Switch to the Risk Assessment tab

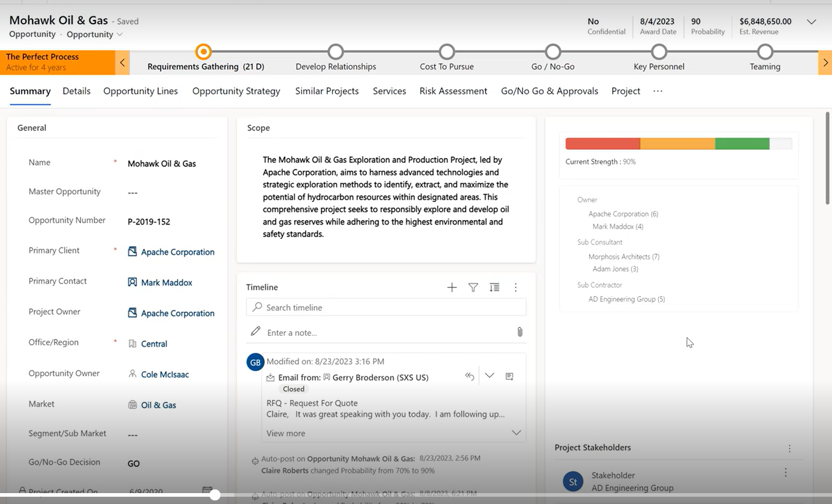pos(454,91)
